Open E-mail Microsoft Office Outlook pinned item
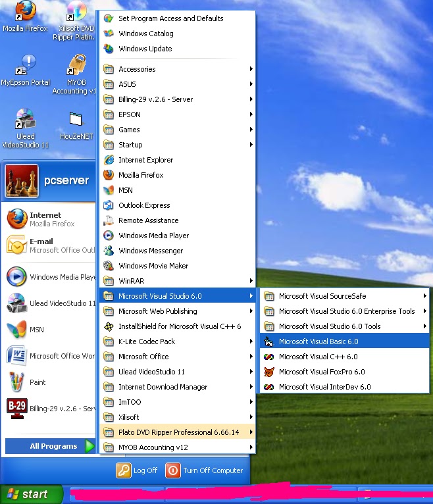This screenshot has width=433, height=504. tap(49, 245)
